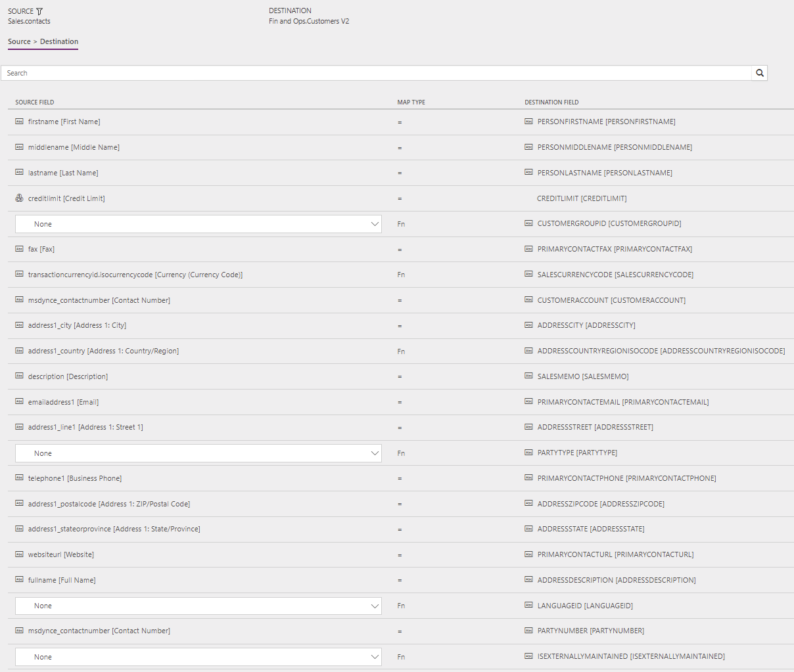This screenshot has height=672, width=794.
Task: Click the text-type icon beside lastname source field
Action: click(x=20, y=173)
